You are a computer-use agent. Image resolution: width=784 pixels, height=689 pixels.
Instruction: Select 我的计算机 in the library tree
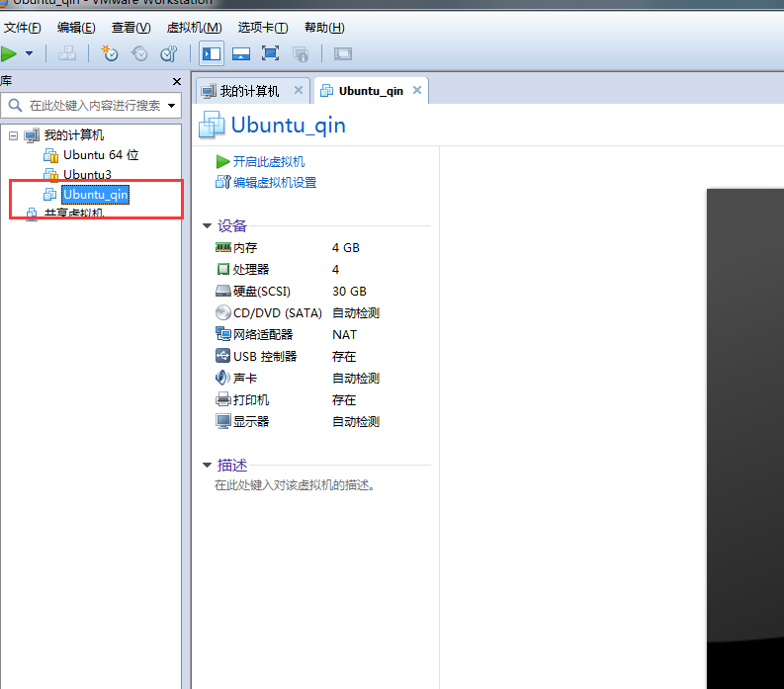(73, 135)
